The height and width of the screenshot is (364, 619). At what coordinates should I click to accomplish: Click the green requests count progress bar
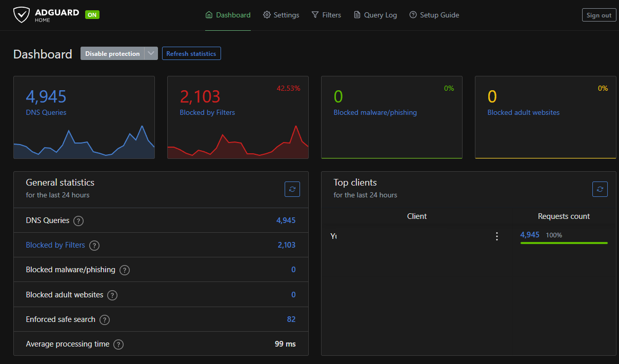[564, 243]
